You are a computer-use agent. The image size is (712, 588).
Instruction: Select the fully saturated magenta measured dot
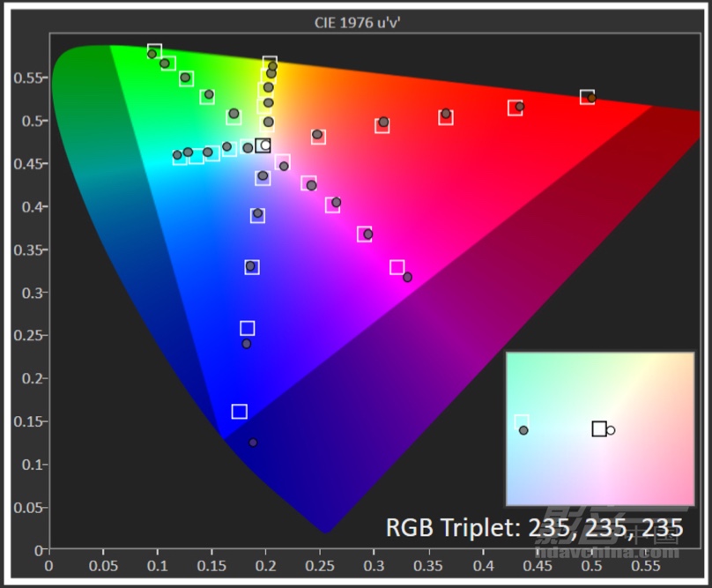(x=407, y=277)
